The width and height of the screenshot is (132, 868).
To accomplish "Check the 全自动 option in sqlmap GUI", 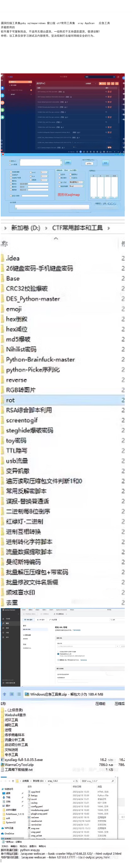I will [59, 174].
